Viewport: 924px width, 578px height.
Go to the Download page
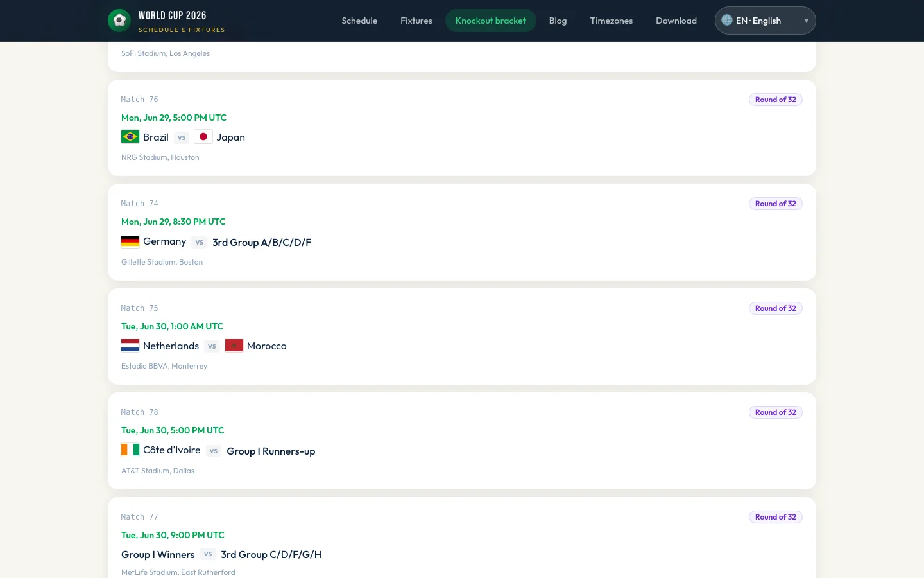click(x=676, y=21)
